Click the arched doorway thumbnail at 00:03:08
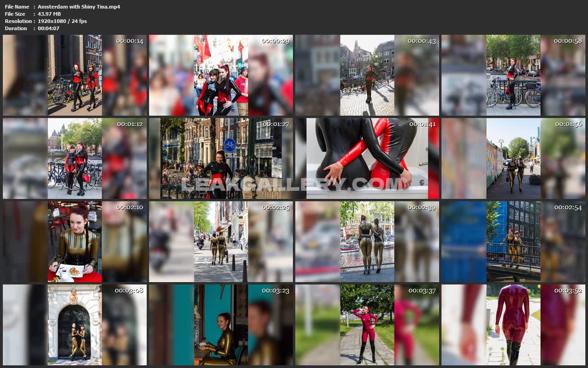The image size is (588, 368). (75, 325)
